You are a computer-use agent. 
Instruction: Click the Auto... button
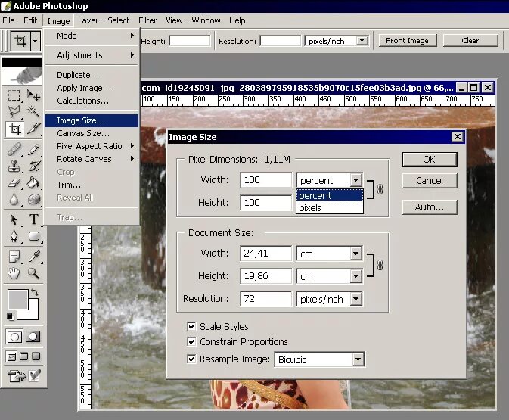point(429,207)
